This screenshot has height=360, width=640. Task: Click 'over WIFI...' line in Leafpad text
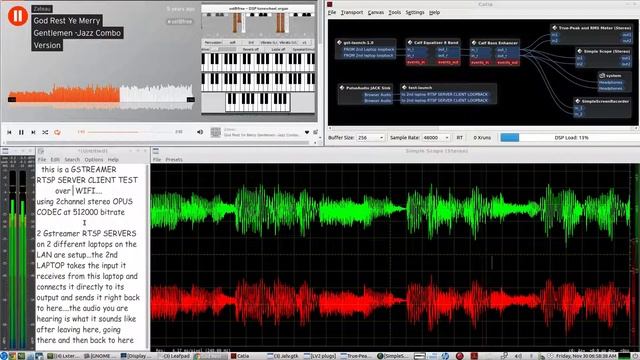tap(78, 191)
